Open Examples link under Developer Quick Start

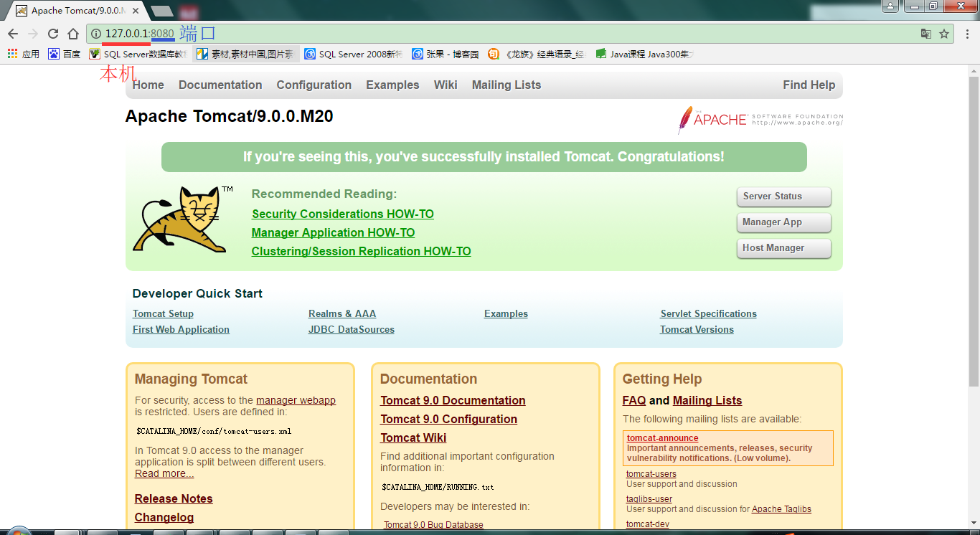(x=506, y=313)
